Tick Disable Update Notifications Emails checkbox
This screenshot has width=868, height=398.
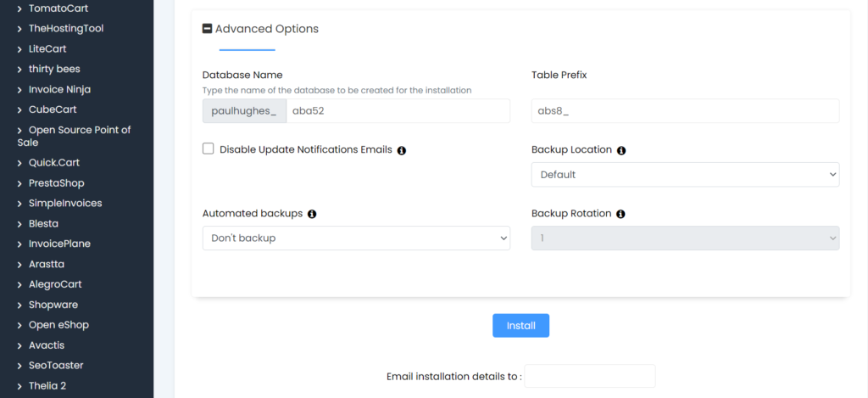click(x=209, y=149)
